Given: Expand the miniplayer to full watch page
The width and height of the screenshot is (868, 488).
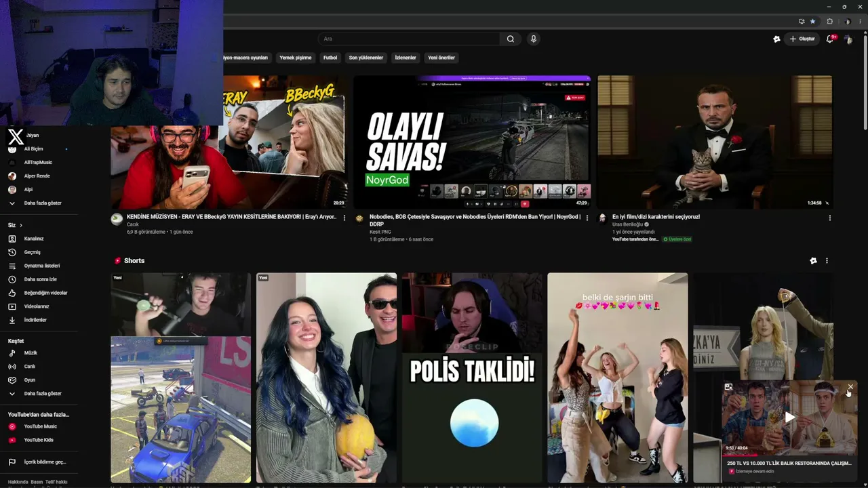Looking at the screenshot, I should coord(728,387).
